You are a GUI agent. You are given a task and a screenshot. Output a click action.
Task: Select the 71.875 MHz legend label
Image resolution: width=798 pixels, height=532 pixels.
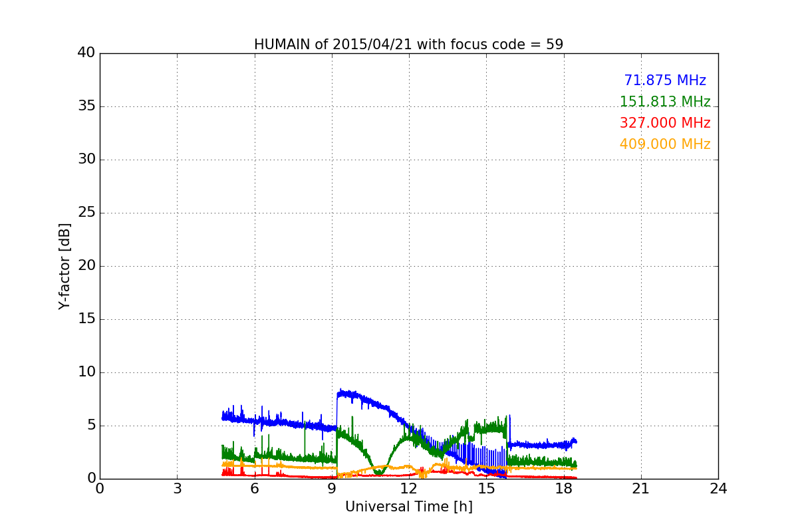pyautogui.click(x=665, y=80)
